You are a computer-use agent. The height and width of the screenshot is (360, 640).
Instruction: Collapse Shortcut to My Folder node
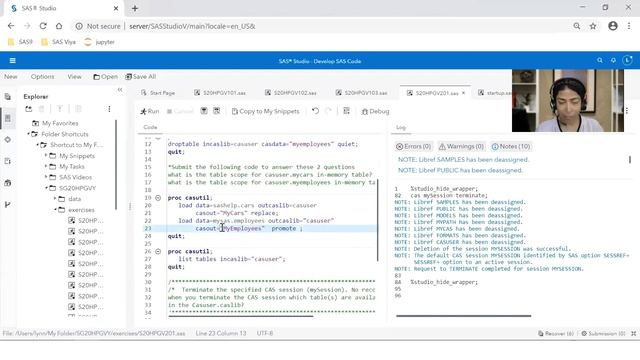point(37,145)
